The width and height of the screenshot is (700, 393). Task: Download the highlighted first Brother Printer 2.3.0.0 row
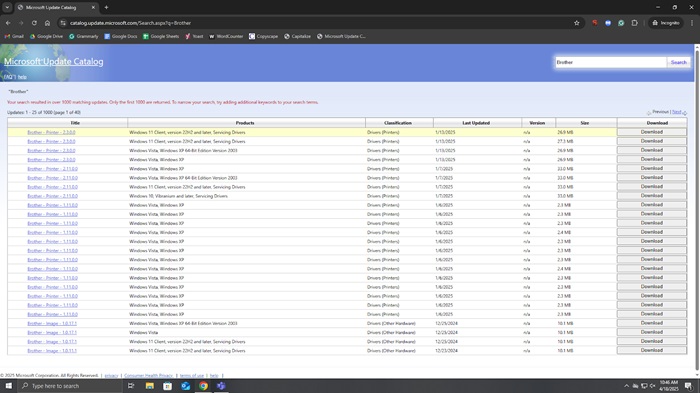(x=652, y=132)
